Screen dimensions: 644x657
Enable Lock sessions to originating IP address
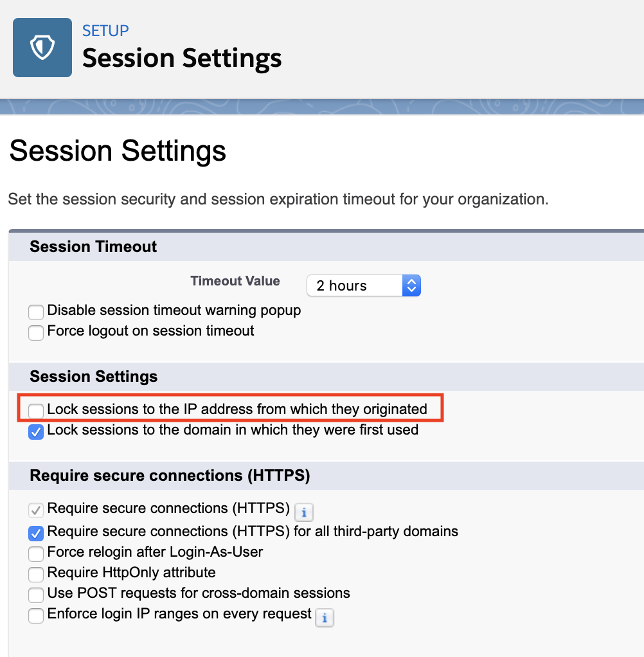pyautogui.click(x=35, y=411)
